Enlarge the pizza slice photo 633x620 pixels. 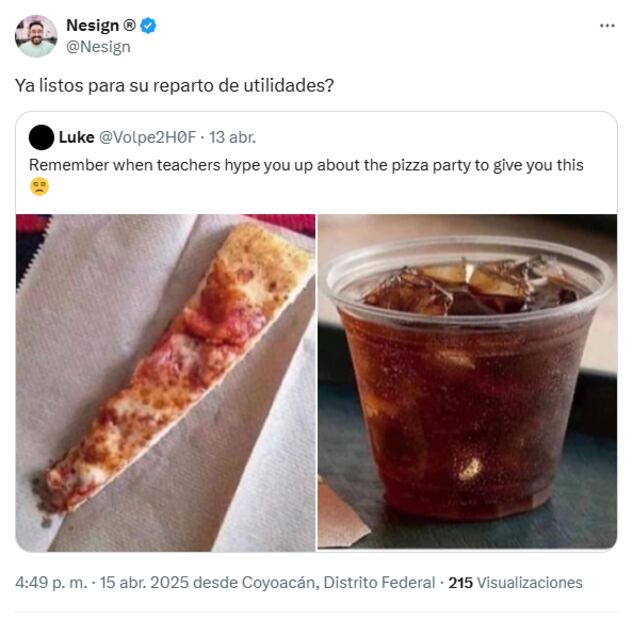click(165, 382)
